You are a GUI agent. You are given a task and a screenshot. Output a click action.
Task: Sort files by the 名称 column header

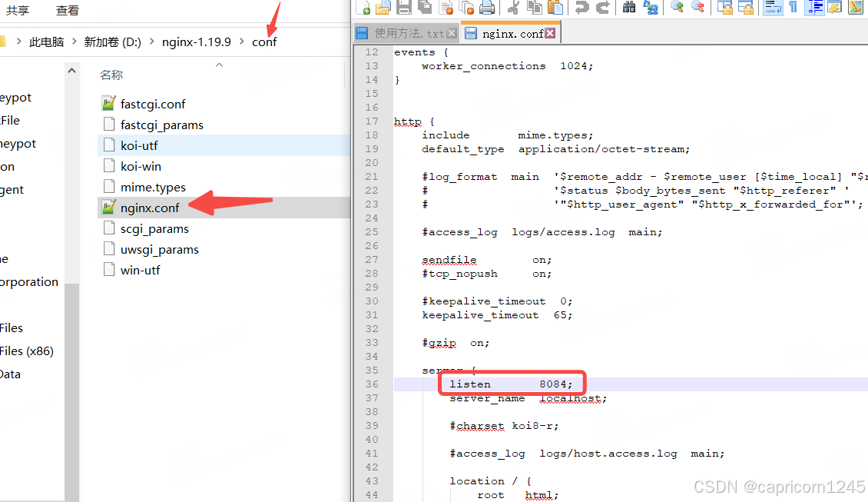pyautogui.click(x=111, y=75)
